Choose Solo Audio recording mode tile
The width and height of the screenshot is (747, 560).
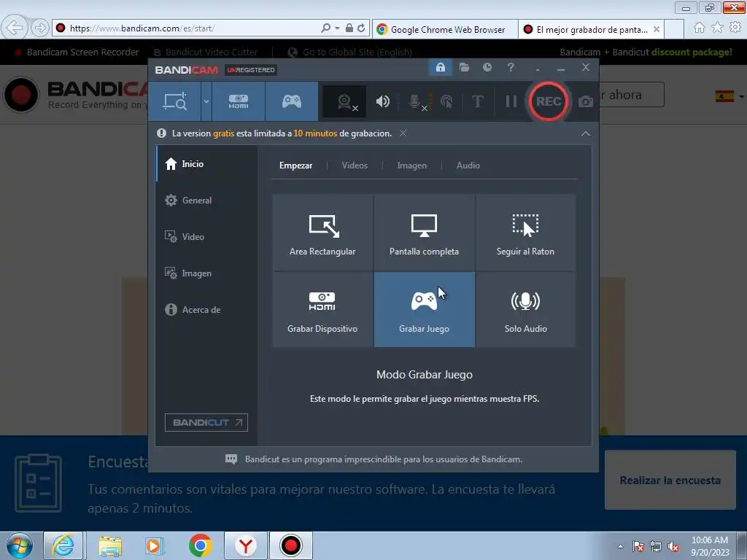click(x=525, y=309)
